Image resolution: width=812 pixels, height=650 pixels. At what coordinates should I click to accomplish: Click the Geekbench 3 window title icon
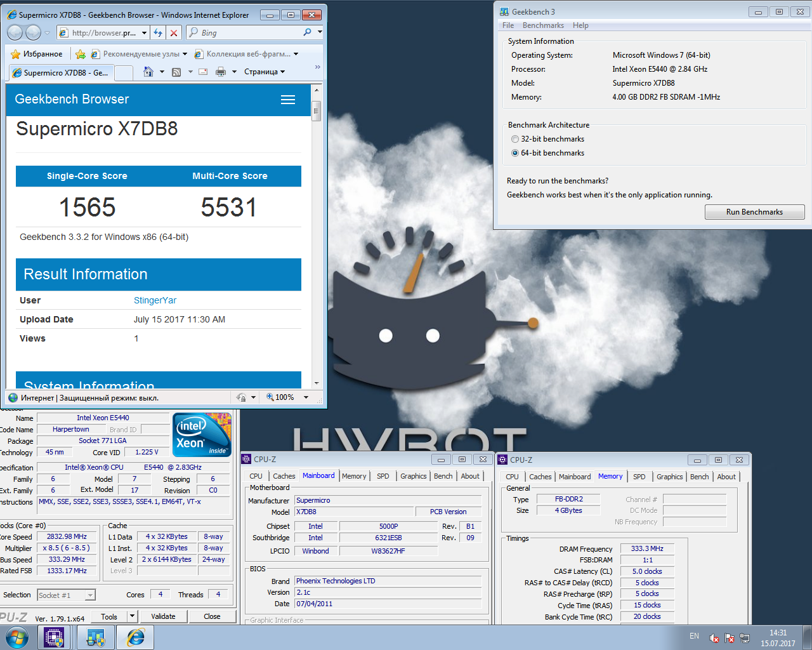[x=504, y=11]
